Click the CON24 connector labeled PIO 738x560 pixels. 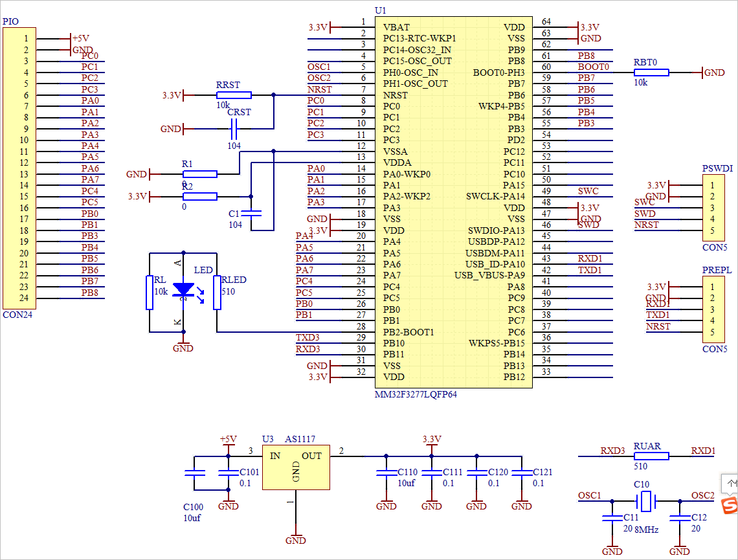[19, 168]
